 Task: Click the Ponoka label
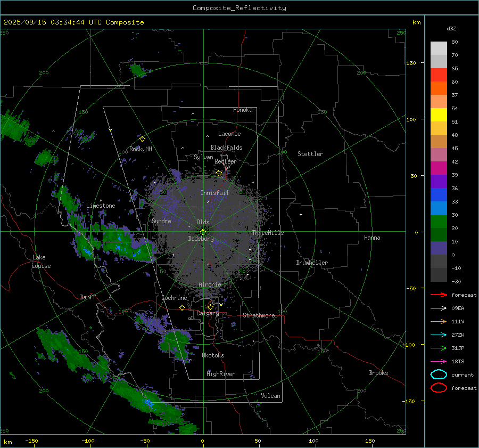(x=243, y=110)
